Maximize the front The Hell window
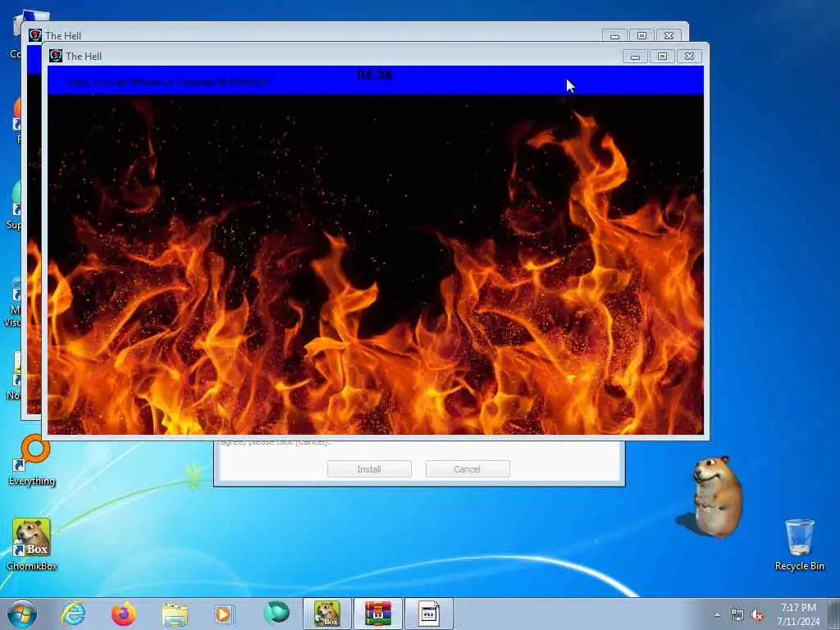 pyautogui.click(x=662, y=57)
